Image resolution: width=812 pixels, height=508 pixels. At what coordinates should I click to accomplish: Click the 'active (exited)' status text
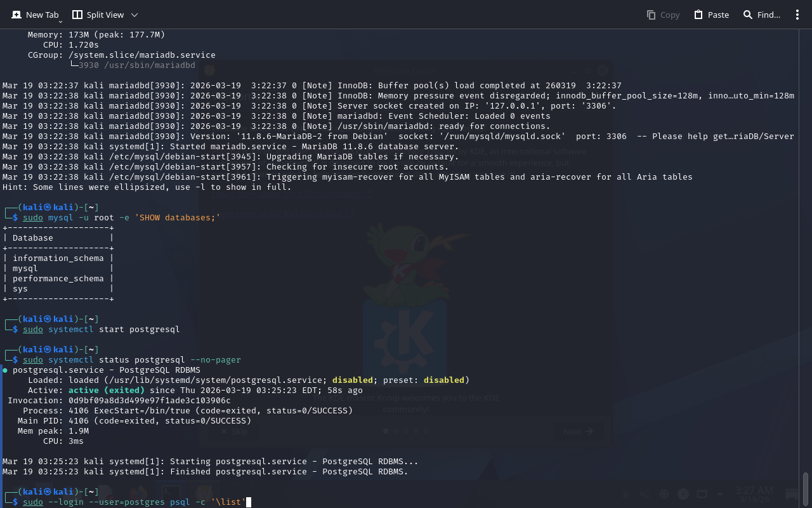[x=106, y=391]
